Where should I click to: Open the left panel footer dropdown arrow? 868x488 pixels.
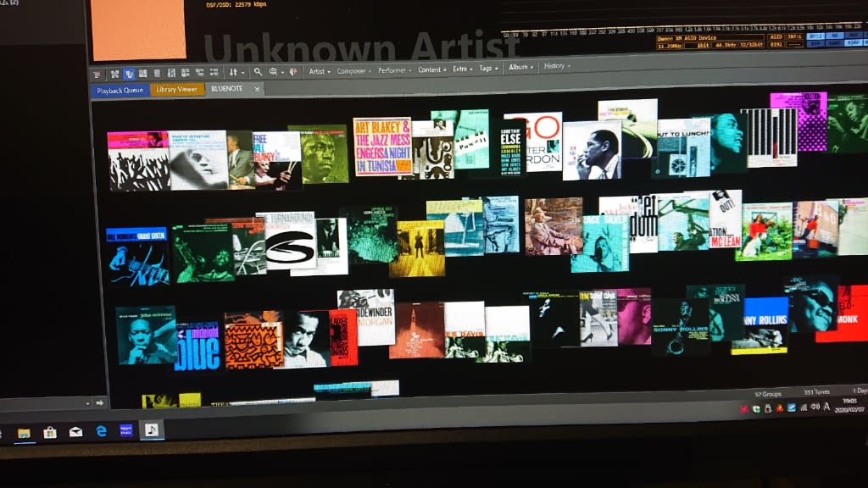[87, 403]
